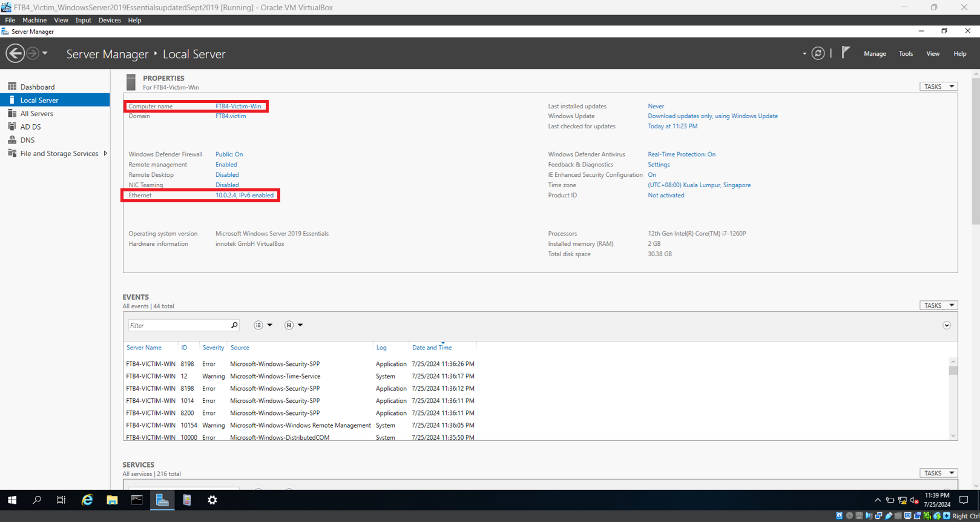Click the events save query icon

click(289, 325)
